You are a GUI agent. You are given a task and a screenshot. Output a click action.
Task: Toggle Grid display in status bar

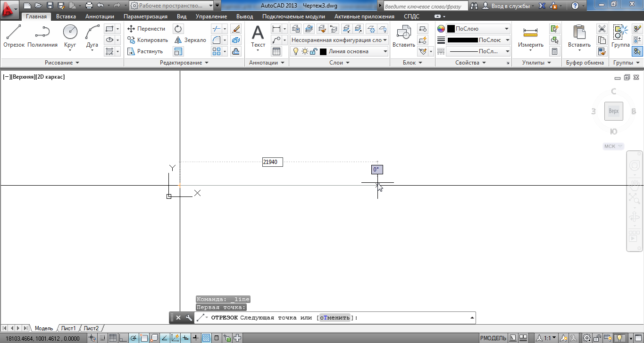[113, 338]
